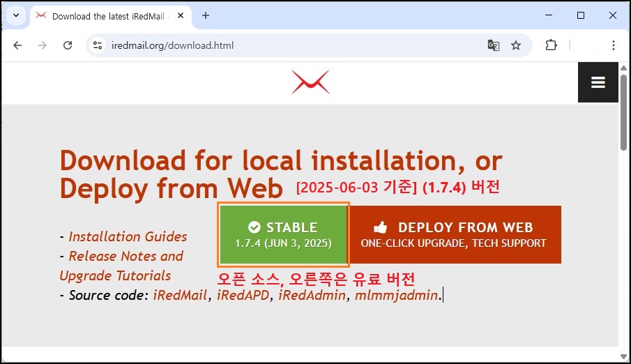The width and height of the screenshot is (631, 364).
Task: Select the 'Download the latest iRedMail' tab
Action: click(x=111, y=16)
